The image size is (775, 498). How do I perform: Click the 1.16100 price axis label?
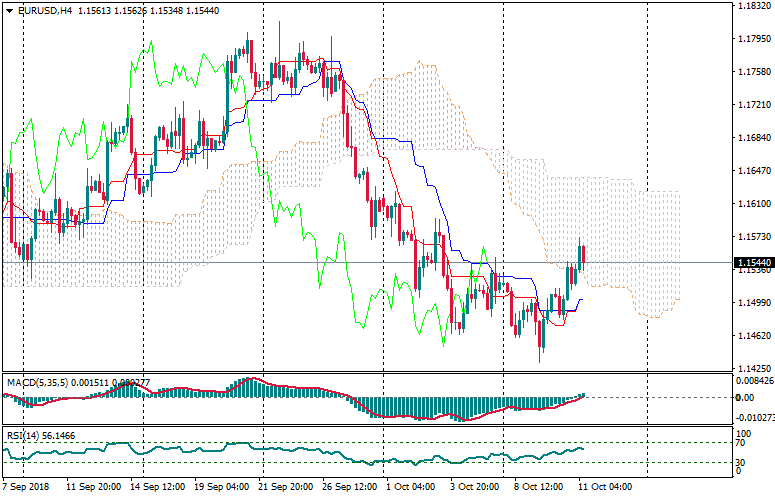[x=753, y=203]
